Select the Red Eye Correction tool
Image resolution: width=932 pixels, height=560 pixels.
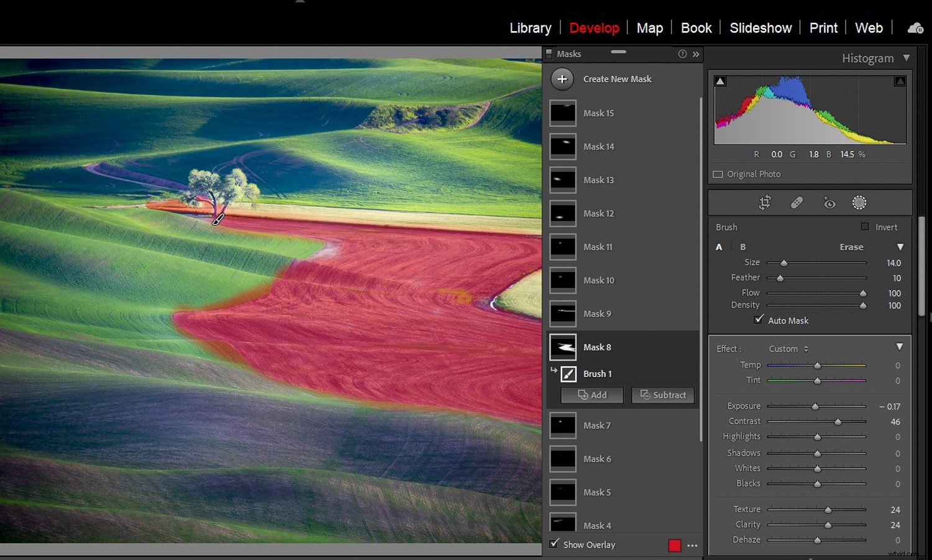[x=829, y=202]
